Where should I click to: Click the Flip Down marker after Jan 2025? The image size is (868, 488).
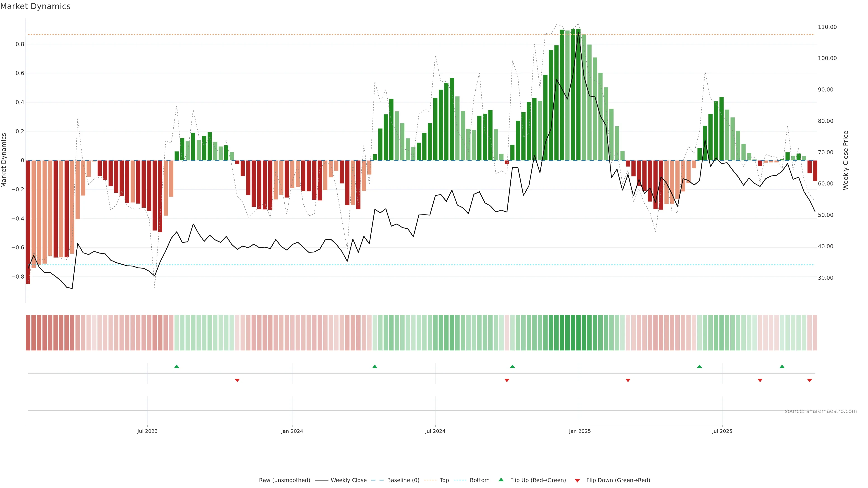pyautogui.click(x=628, y=380)
